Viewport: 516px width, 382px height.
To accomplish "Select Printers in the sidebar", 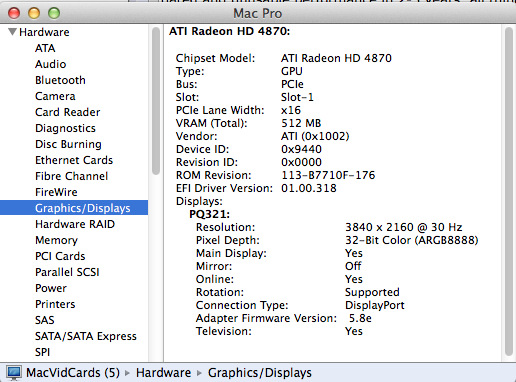I will (55, 304).
